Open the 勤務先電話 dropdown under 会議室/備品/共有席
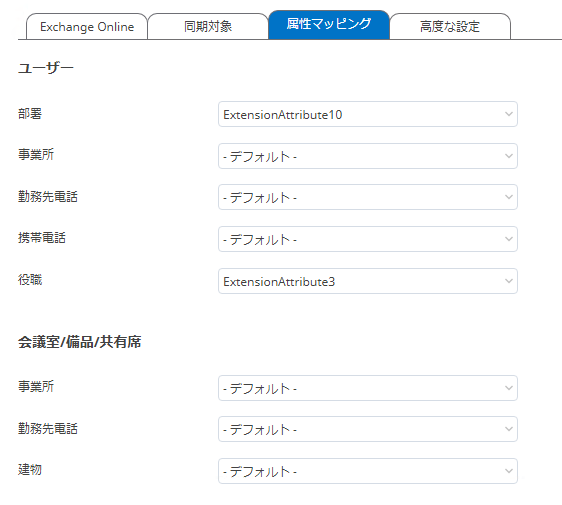562x505 pixels. click(368, 429)
